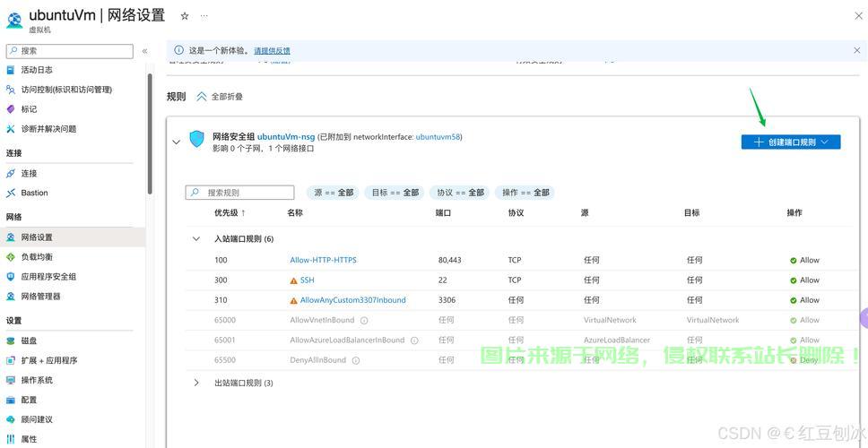The width and height of the screenshot is (868, 448).
Task: Click the purple 标记 tag icon
Action: pyautogui.click(x=11, y=109)
